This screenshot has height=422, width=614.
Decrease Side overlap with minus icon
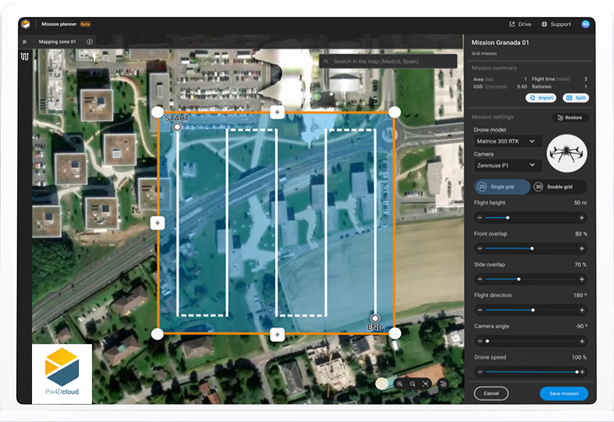click(x=480, y=280)
